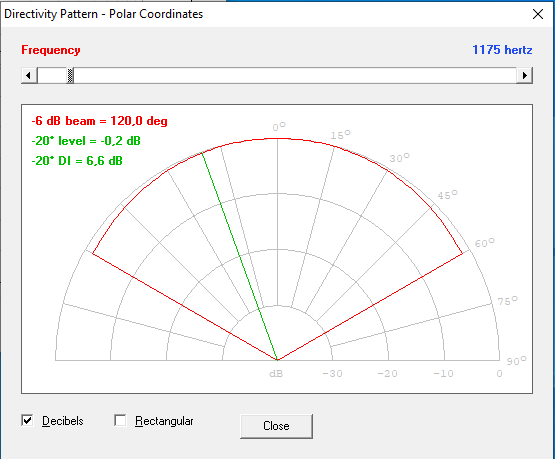This screenshot has height=459, width=555.
Task: Enable the Rectangular checkbox
Action: 120,420
